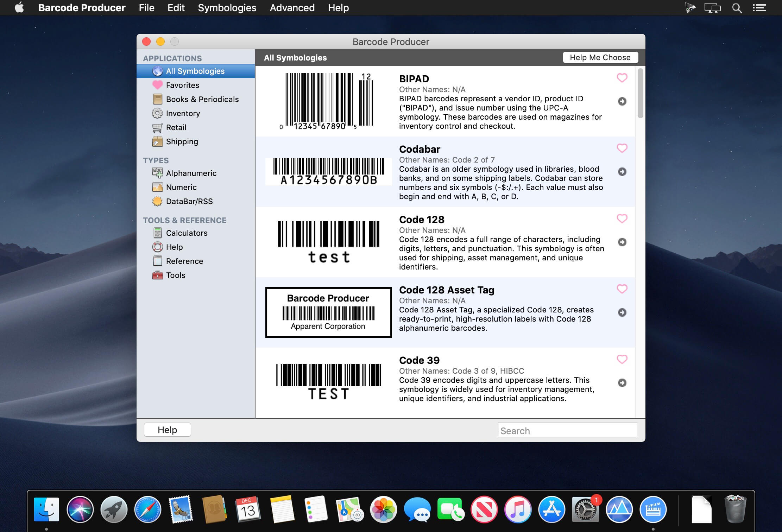The height and width of the screenshot is (532, 782).
Task: Open the Advanced menu
Action: click(292, 8)
